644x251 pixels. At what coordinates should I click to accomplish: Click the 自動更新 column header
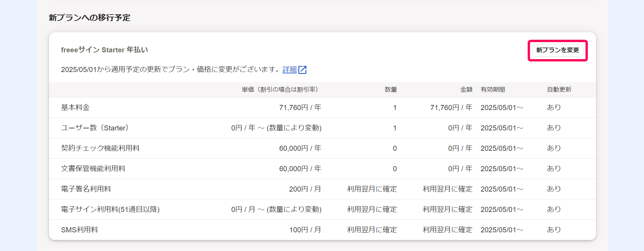559,90
